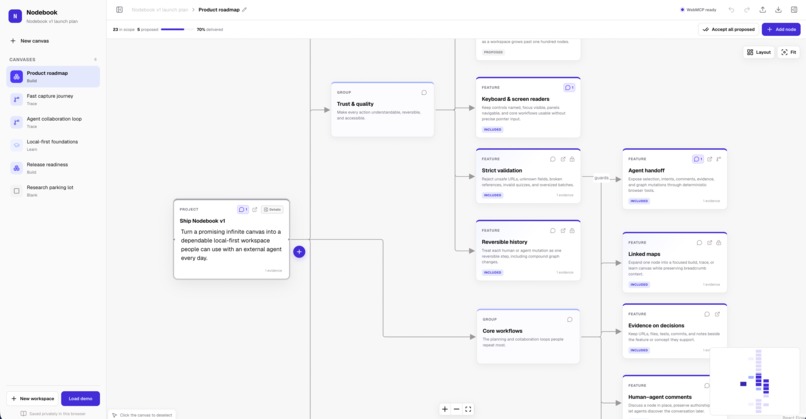Open comment badge on Agent handoff

point(698,159)
